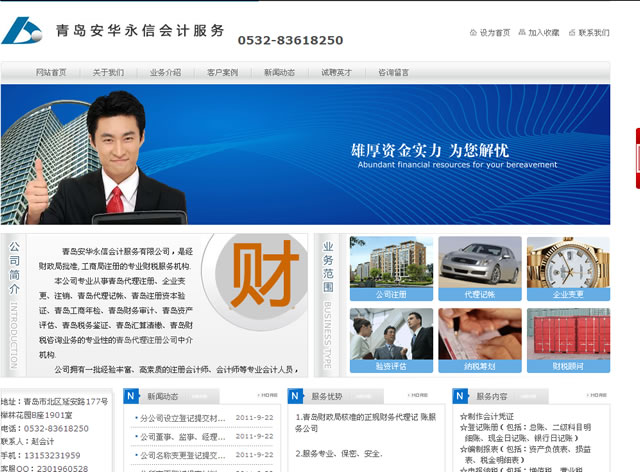The width and height of the screenshot is (640, 472).
Task: Open the 公司注册 service thumbnail
Action: 391,268
